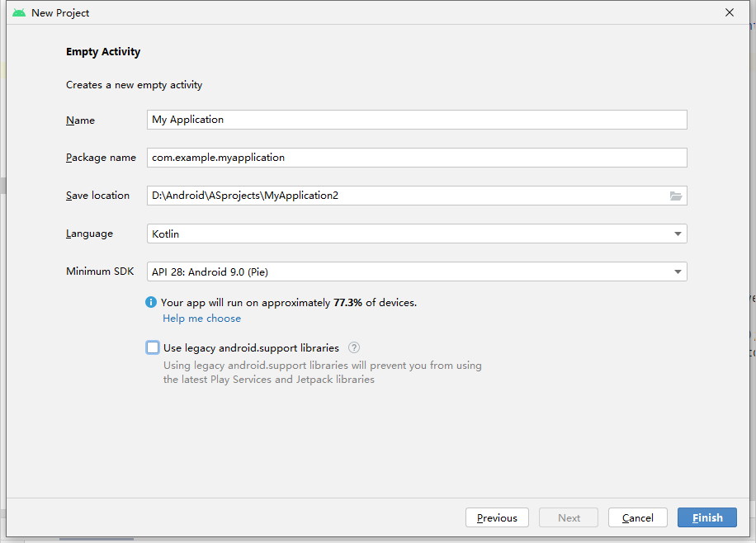Click the 'Package name' label
The width and height of the screenshot is (756, 543).
(x=101, y=158)
